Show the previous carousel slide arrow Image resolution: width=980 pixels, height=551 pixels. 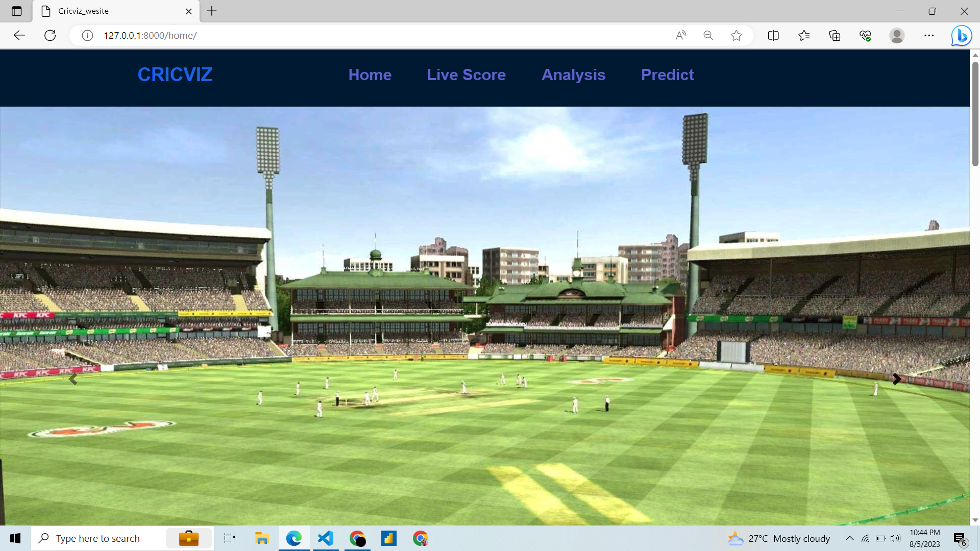click(x=73, y=379)
